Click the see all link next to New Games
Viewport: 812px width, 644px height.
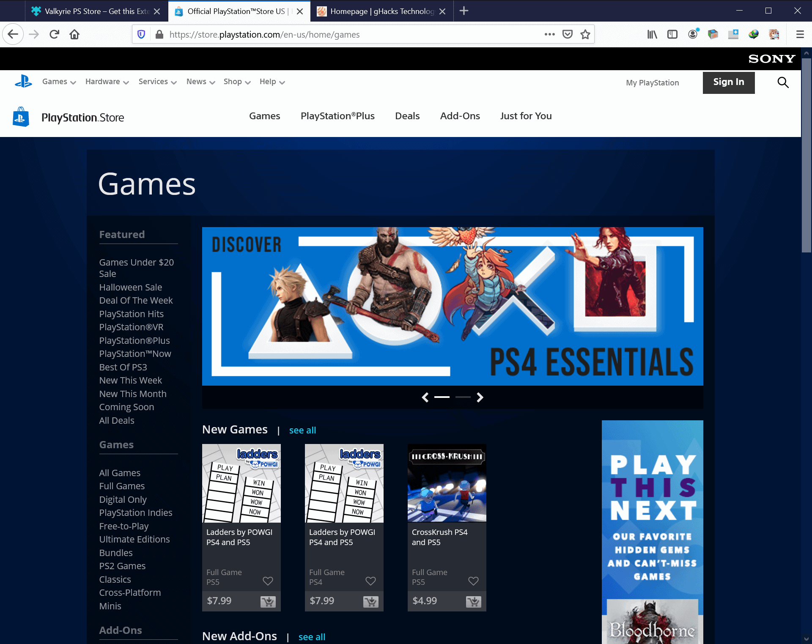coord(302,430)
